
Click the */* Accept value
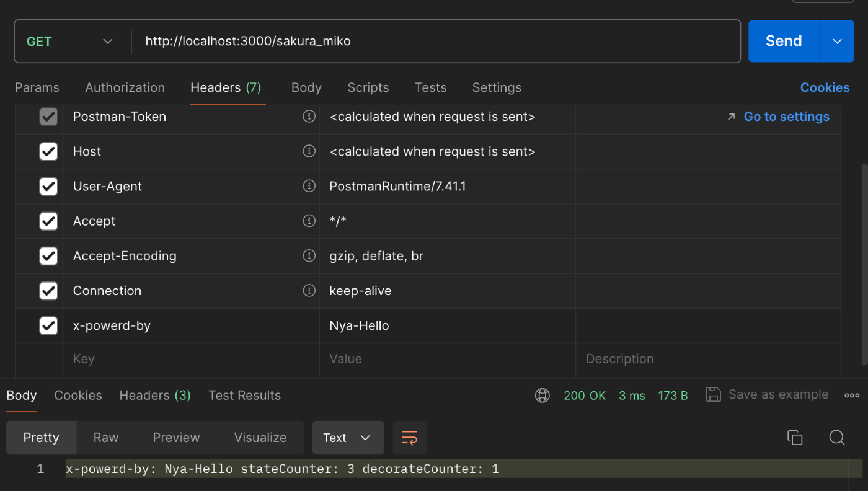(x=338, y=221)
